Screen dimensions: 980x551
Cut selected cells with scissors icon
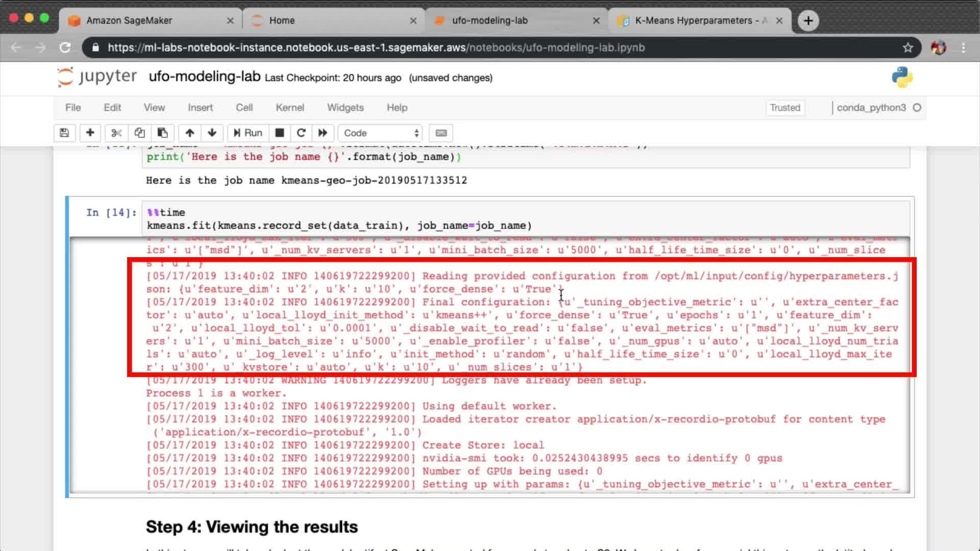(116, 133)
